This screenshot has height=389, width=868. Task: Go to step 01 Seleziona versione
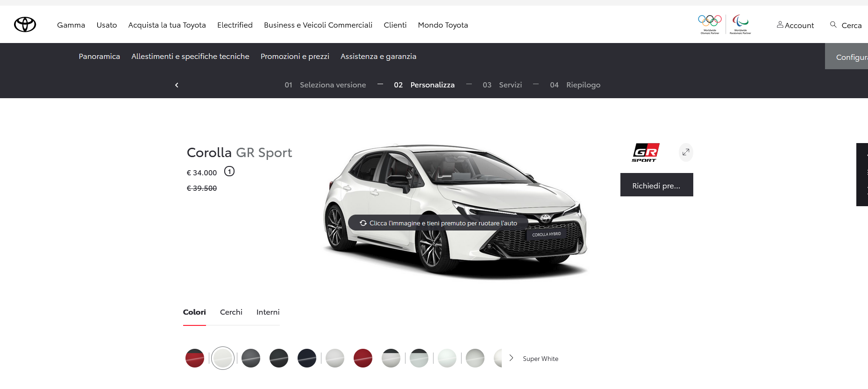coord(325,85)
